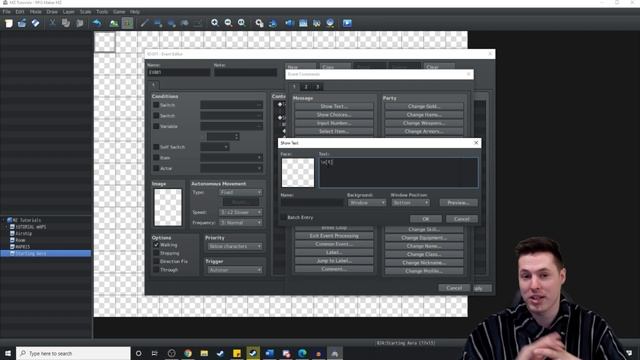Viewport: 640px width, 360px height.
Task: Create a new project via the toolbar icon
Action: click(x=9, y=23)
